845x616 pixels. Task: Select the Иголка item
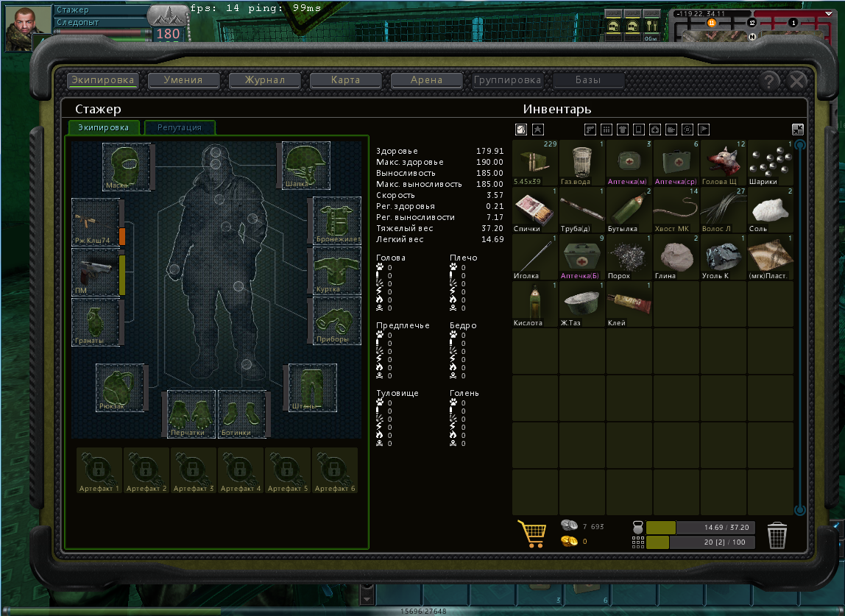(535, 257)
